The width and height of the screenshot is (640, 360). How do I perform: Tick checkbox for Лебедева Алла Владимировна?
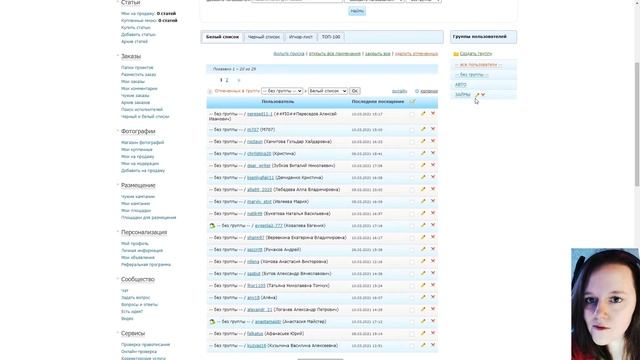412,190
